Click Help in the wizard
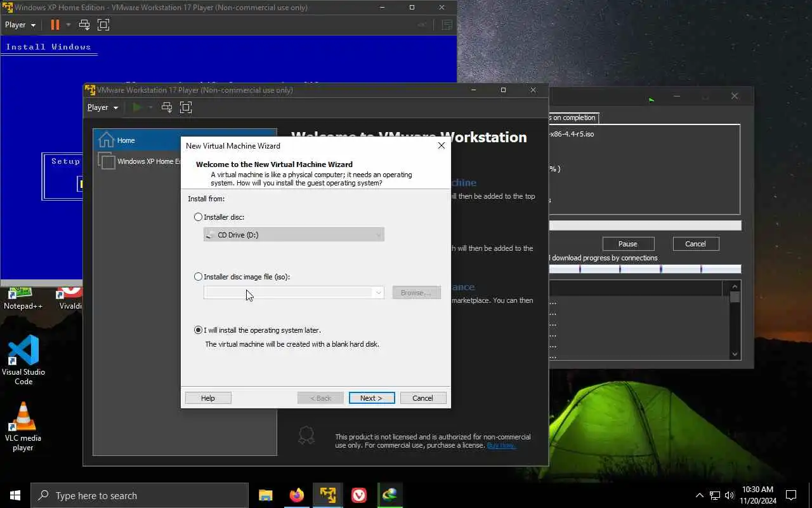The image size is (812, 508). click(x=208, y=398)
